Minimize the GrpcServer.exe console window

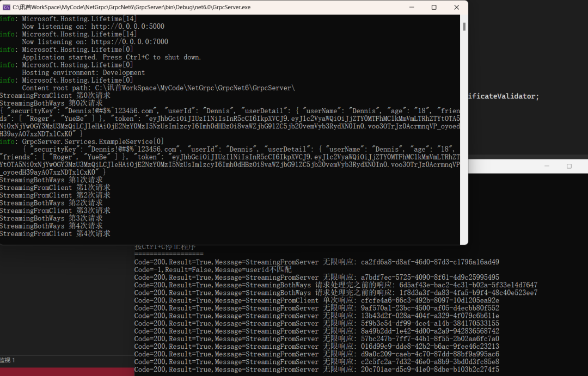click(x=412, y=7)
